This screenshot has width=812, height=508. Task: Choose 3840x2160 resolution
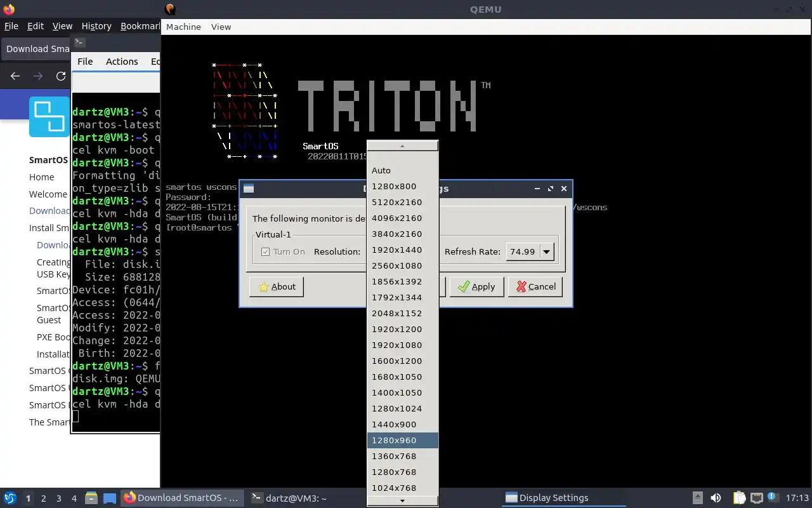(402, 234)
